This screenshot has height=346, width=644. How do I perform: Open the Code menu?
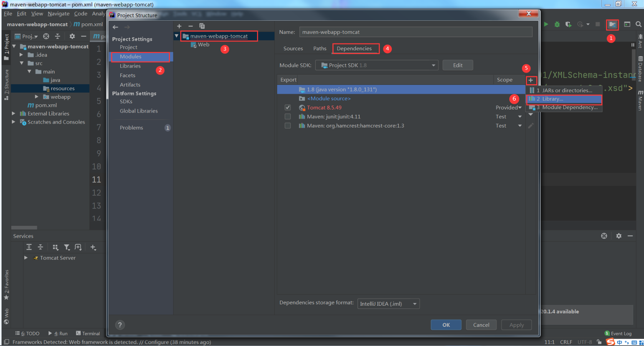[x=81, y=14]
